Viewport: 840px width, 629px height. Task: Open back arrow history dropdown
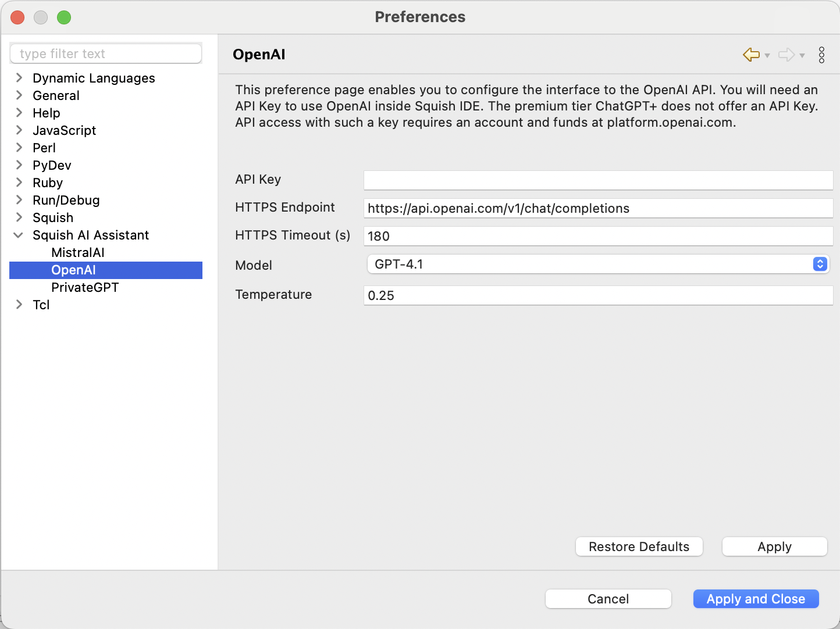pos(767,56)
